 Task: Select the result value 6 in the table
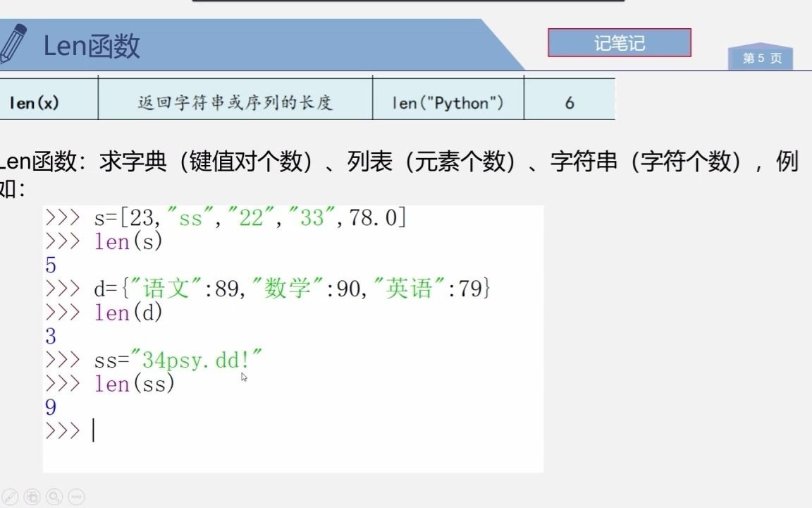pos(570,100)
